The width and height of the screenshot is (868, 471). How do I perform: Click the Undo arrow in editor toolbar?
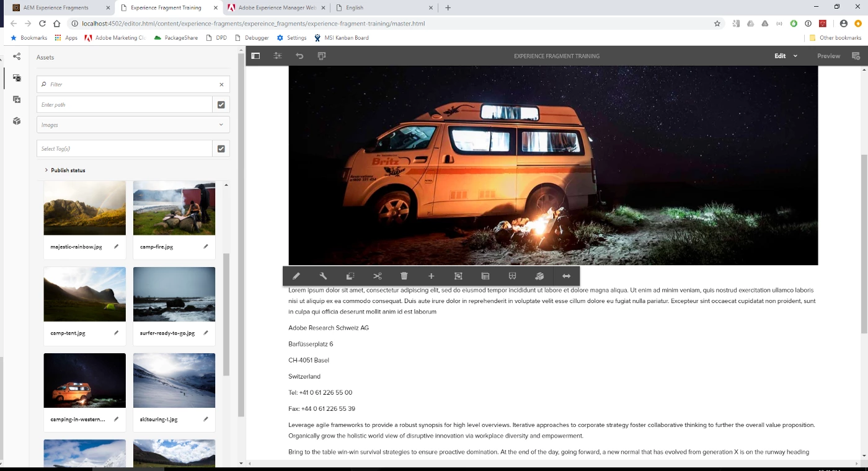(299, 56)
